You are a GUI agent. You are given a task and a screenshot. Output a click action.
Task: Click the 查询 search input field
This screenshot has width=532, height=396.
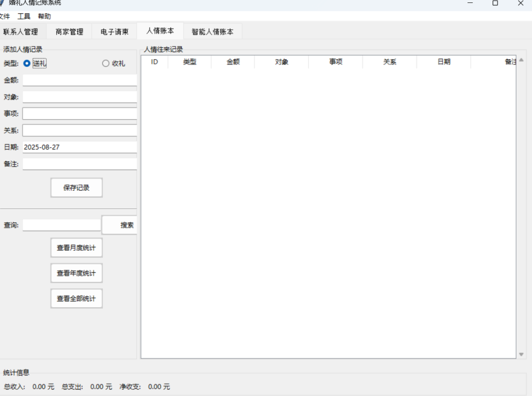[x=62, y=225]
